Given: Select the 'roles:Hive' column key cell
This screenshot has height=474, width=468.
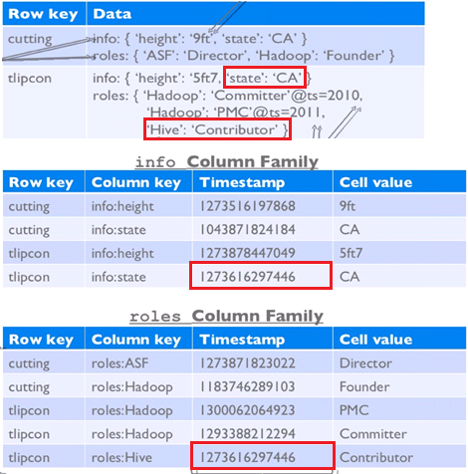Looking at the screenshot, I should 122,457.
